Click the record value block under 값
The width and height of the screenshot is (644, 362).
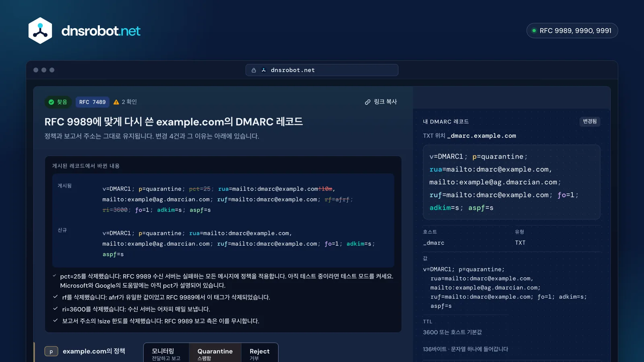coord(505,288)
